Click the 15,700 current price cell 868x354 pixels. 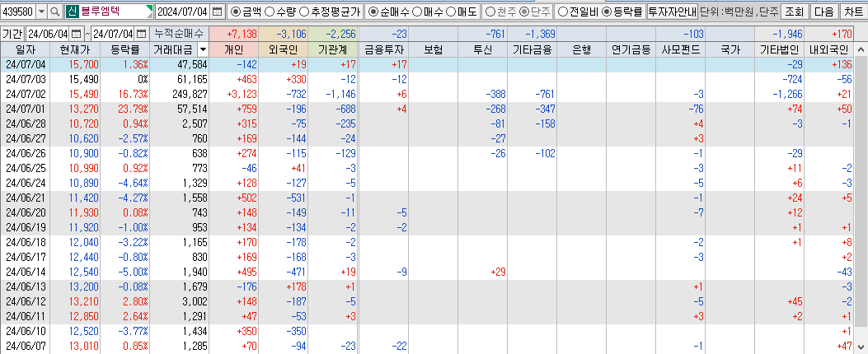point(76,64)
